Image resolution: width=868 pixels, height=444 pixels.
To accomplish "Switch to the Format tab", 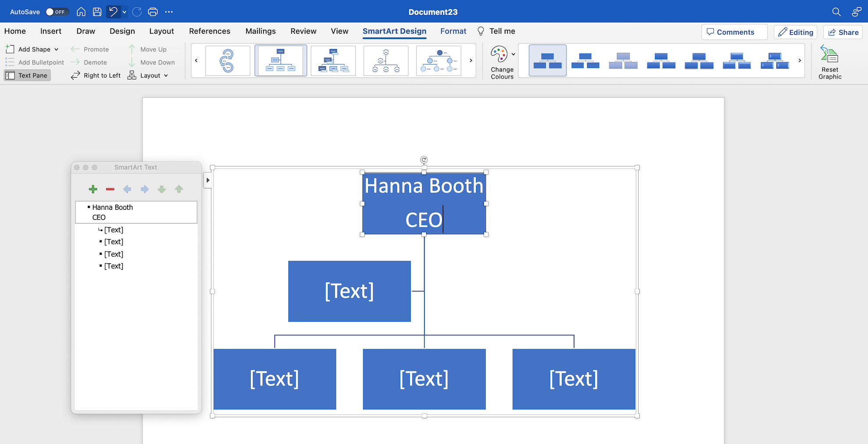I will point(453,31).
